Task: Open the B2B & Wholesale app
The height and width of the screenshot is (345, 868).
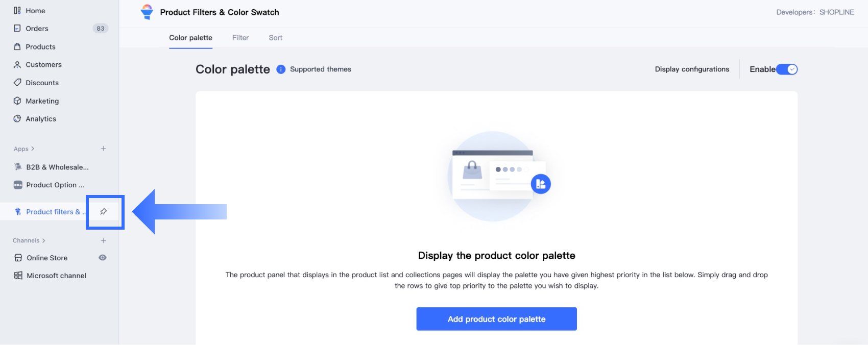Action: point(57,167)
